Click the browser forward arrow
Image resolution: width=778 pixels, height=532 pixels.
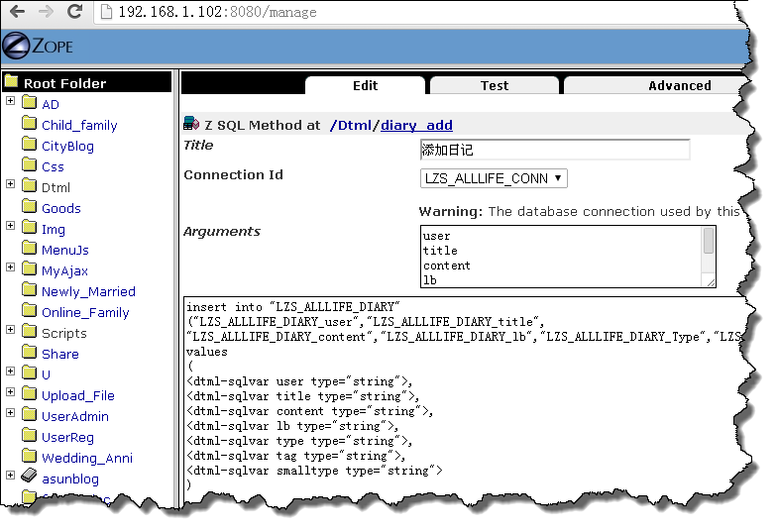[46, 12]
